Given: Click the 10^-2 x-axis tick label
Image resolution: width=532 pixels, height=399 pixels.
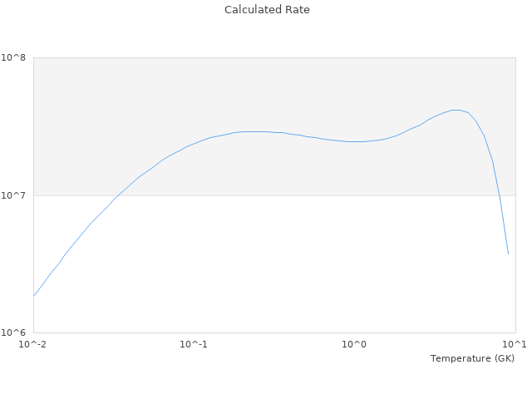Looking at the screenshot, I should [x=33, y=344].
